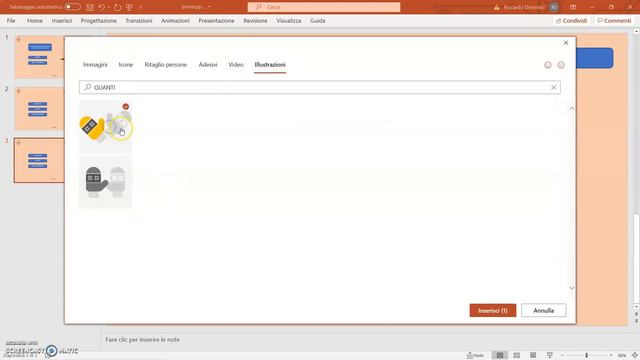Open the Home ribbon tab

coord(35,20)
